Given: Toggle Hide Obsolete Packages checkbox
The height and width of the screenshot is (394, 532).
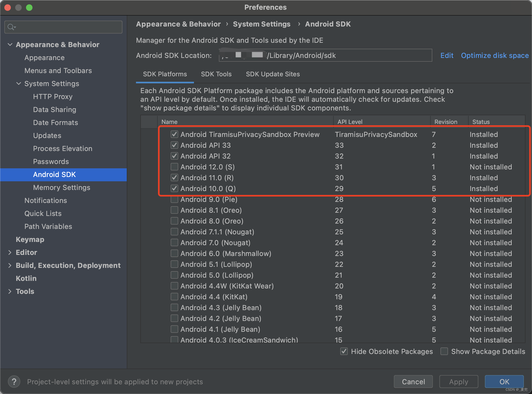Looking at the screenshot, I should click(344, 351).
